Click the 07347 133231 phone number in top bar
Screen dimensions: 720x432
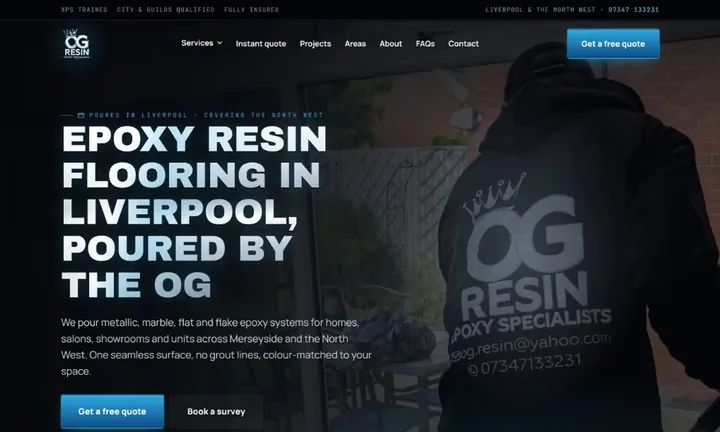pos(633,10)
